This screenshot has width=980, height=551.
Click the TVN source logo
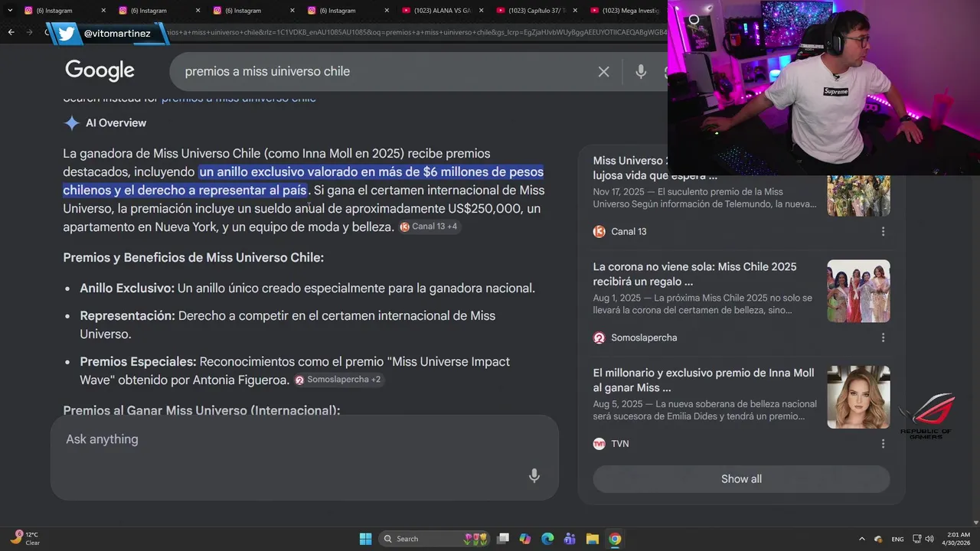click(x=599, y=444)
